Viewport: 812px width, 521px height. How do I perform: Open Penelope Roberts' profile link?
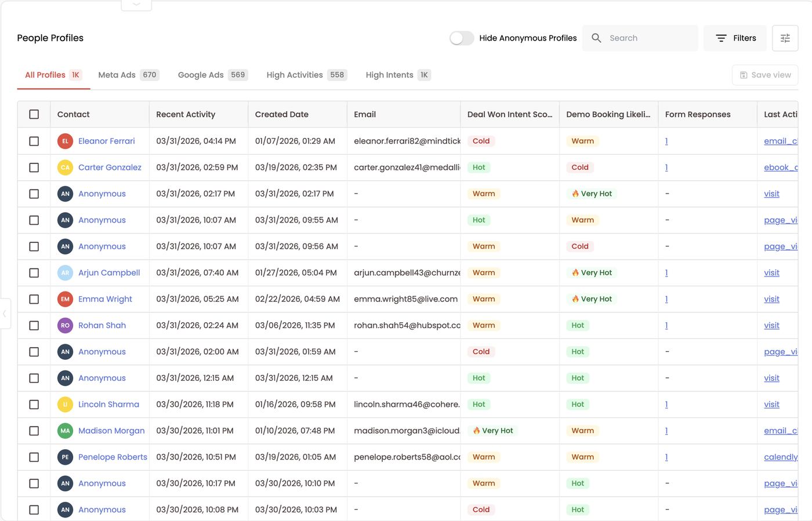pos(113,457)
